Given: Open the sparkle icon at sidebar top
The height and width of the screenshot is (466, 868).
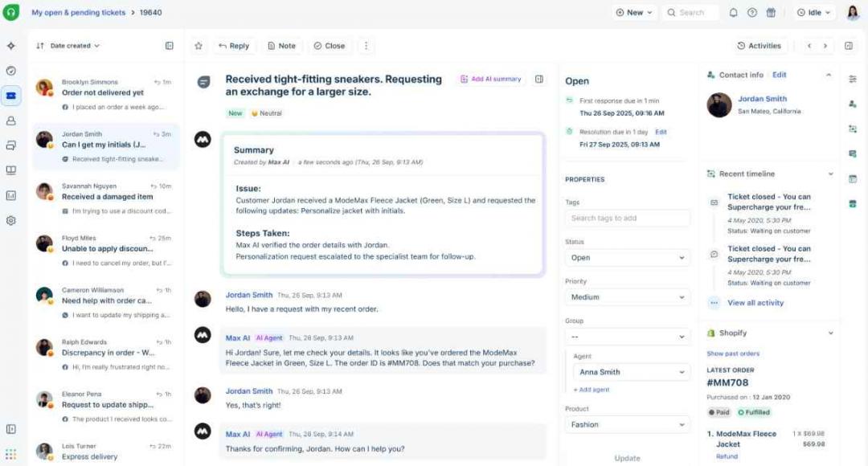Looking at the screenshot, I should [11, 46].
